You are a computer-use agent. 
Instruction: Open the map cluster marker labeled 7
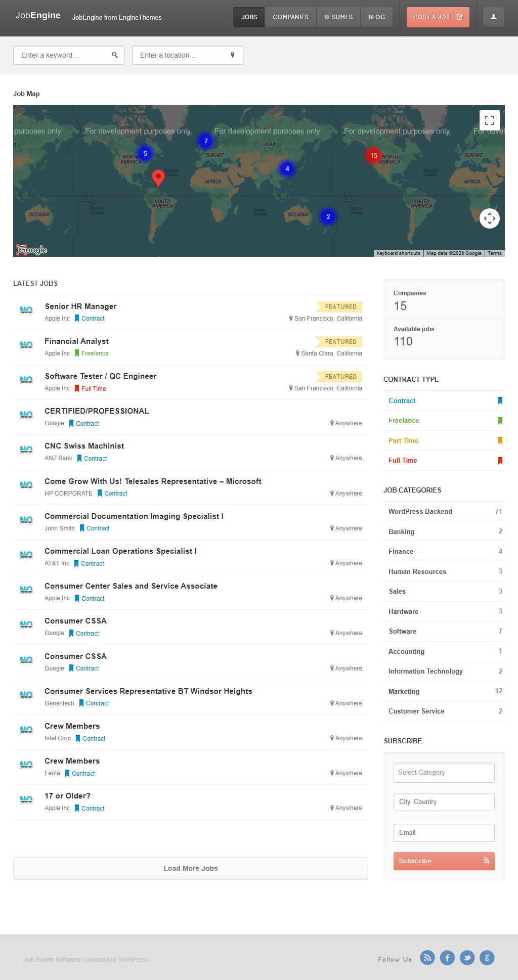206,141
